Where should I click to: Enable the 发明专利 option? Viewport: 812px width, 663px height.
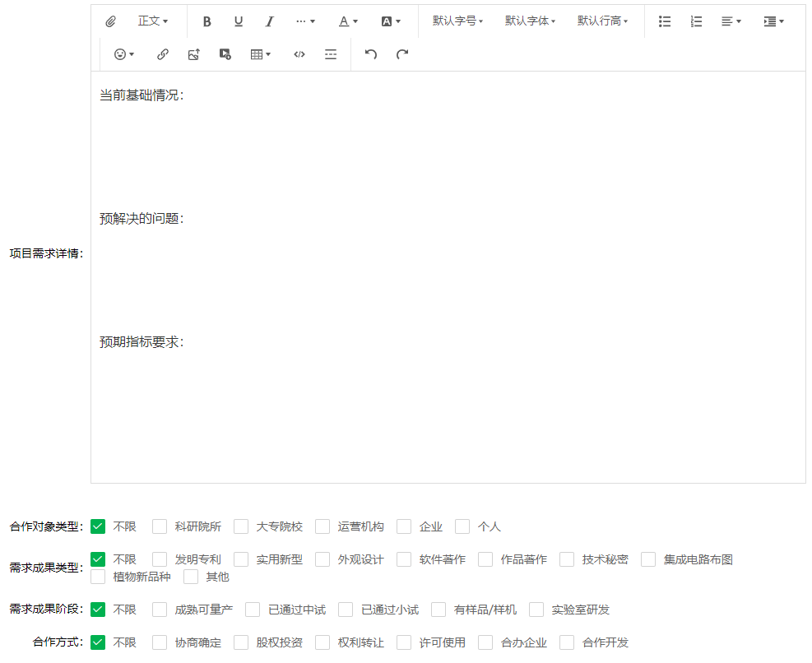[160, 559]
